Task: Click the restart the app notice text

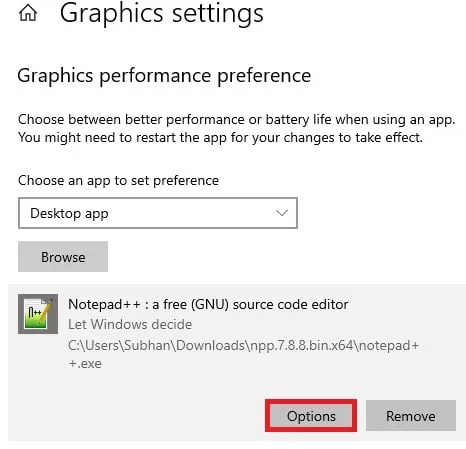Action: point(220,137)
